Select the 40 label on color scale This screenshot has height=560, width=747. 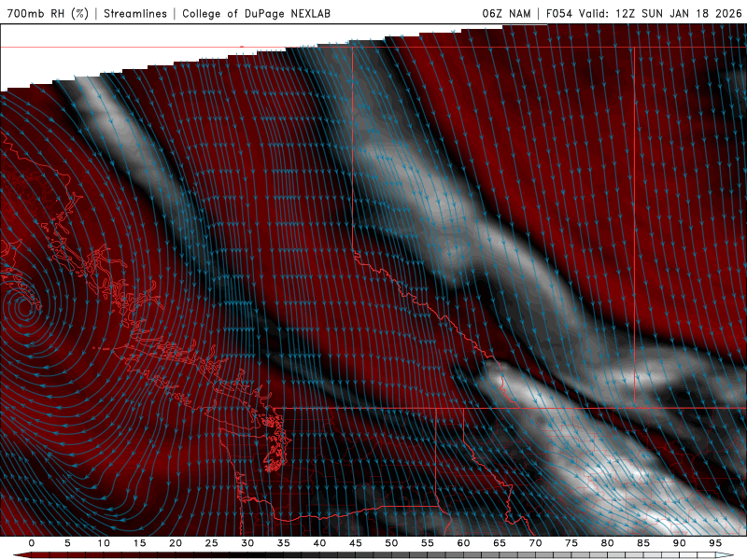[x=319, y=543]
